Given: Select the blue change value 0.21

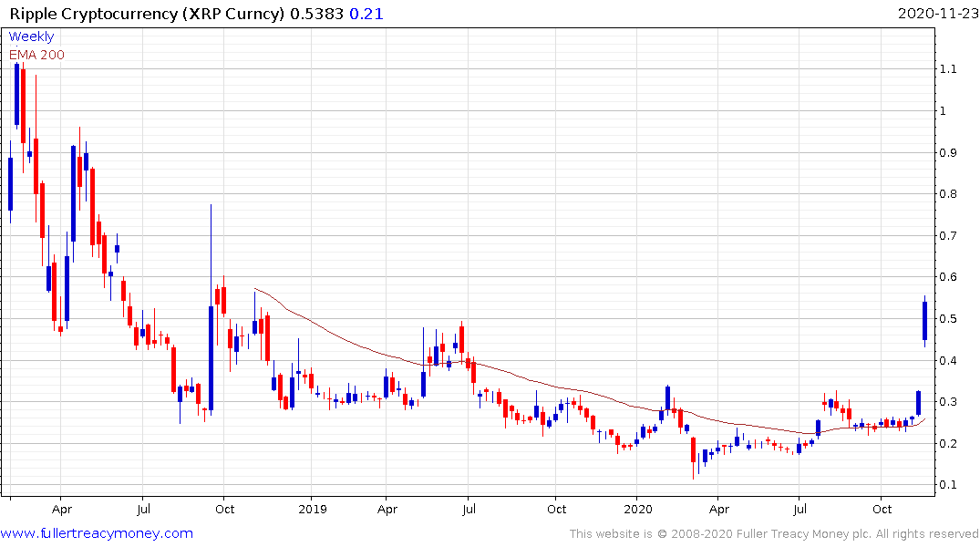Looking at the screenshot, I should [366, 13].
